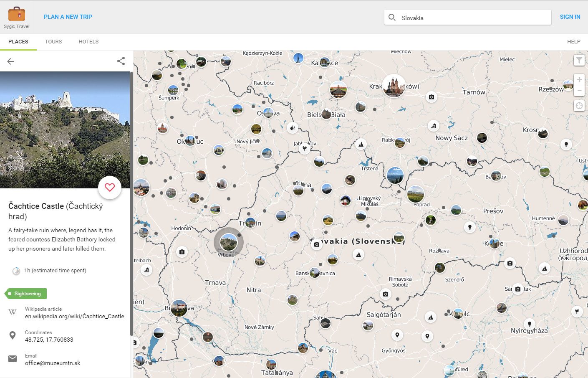Image resolution: width=588 pixels, height=378 pixels.
Task: Switch to the Hotels tab
Action: pyautogui.click(x=88, y=42)
